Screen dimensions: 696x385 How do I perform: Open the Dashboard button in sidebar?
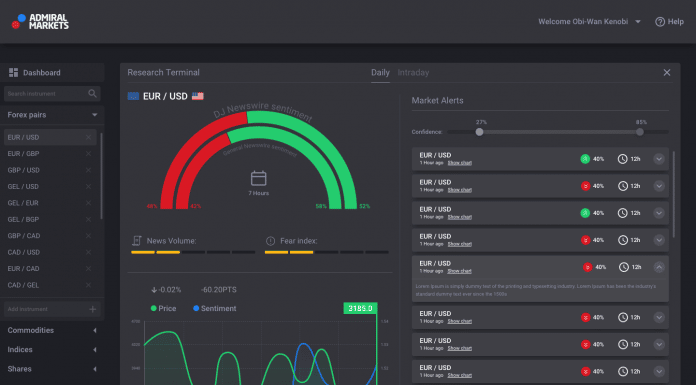pyautogui.click(x=52, y=72)
